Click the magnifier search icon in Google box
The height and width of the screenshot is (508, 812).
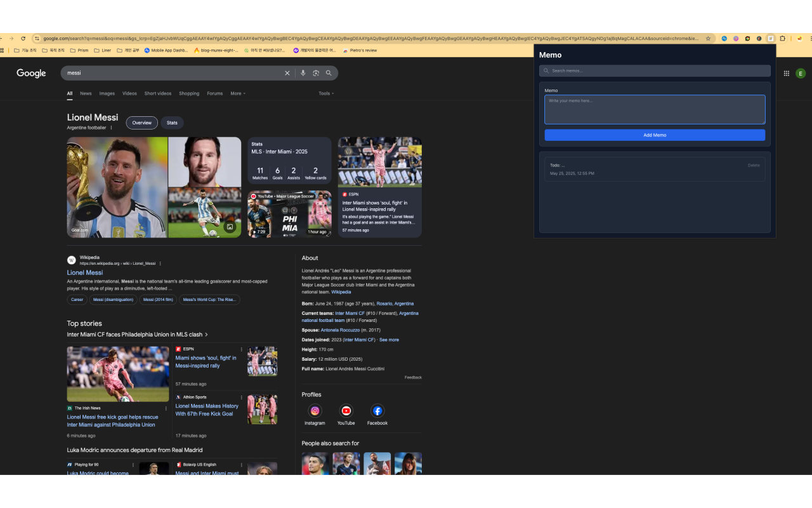click(329, 73)
